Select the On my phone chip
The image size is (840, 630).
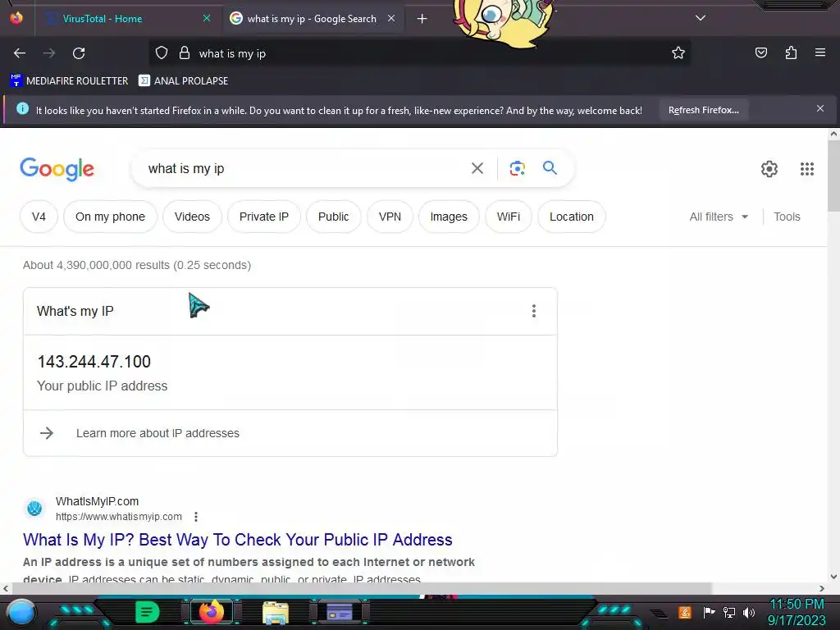coord(110,217)
